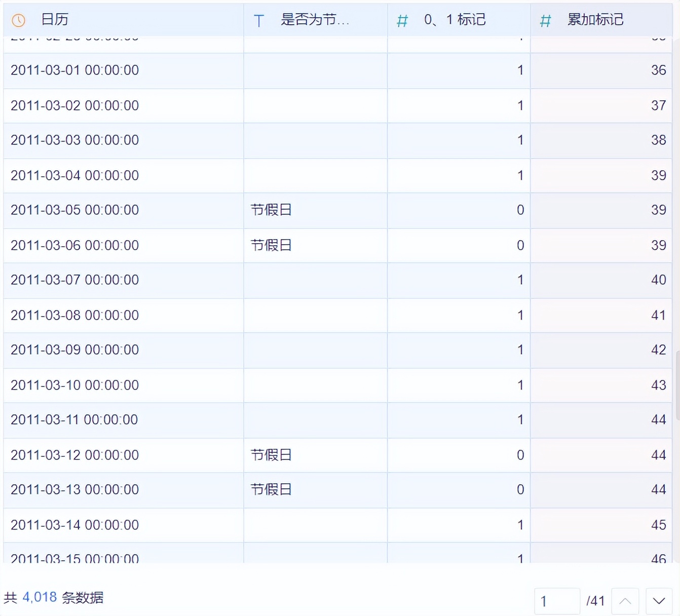Click the vertical scrollbar thumb of the table

coord(677,385)
